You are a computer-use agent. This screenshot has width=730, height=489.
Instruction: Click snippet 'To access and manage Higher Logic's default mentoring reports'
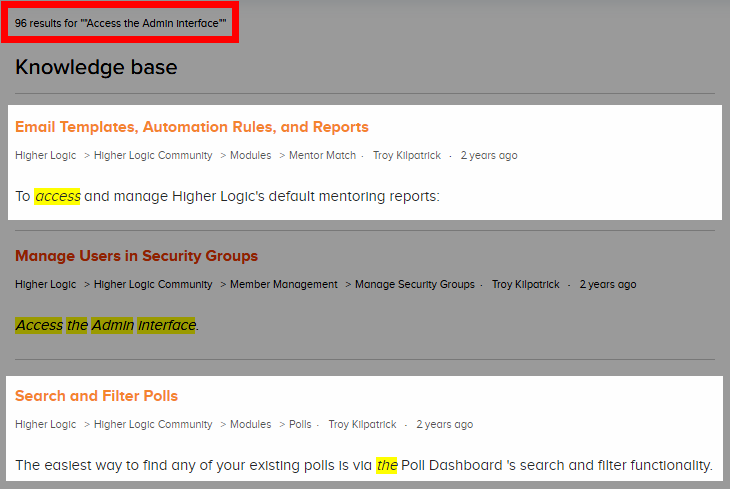click(x=227, y=196)
